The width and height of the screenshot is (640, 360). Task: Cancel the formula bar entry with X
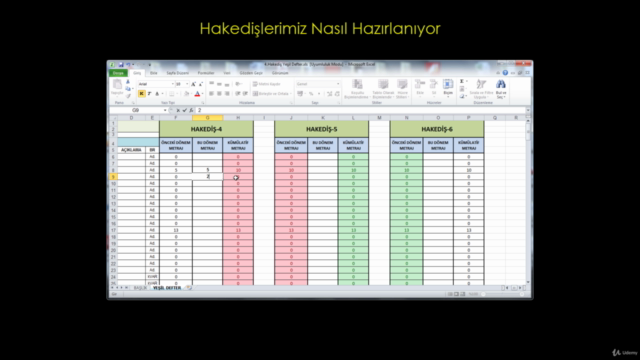tap(178, 110)
